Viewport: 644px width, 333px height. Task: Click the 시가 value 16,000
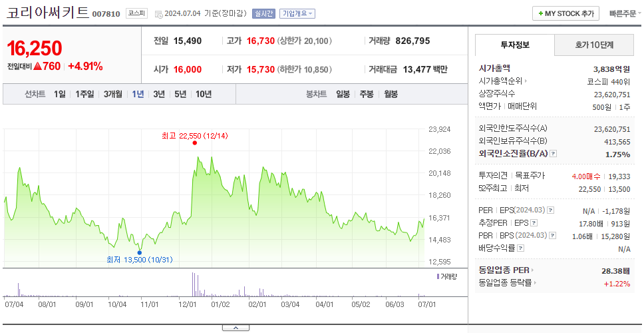coord(188,69)
